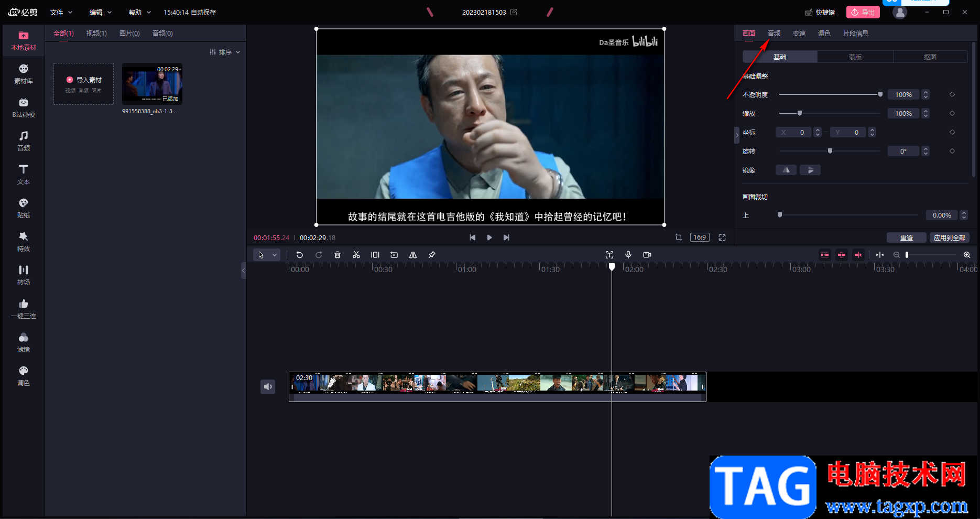
Task: Click the mirror flip timeline tool
Action: 413,255
